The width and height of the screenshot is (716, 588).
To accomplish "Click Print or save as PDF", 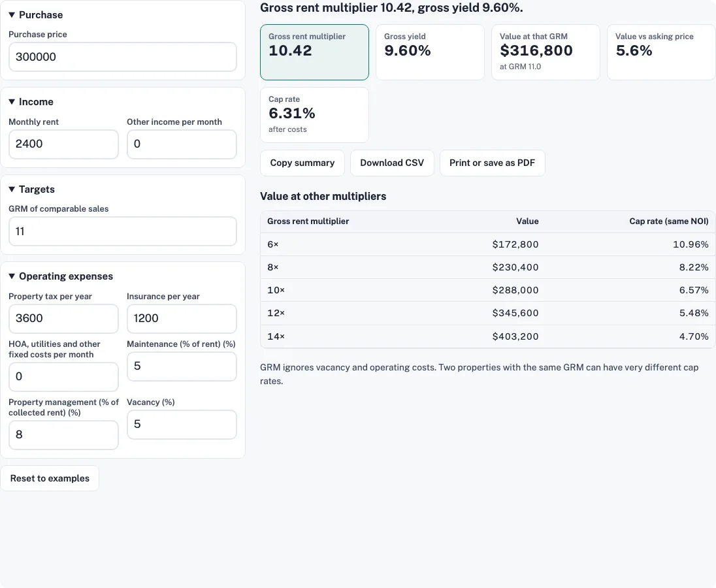I will coord(493,163).
